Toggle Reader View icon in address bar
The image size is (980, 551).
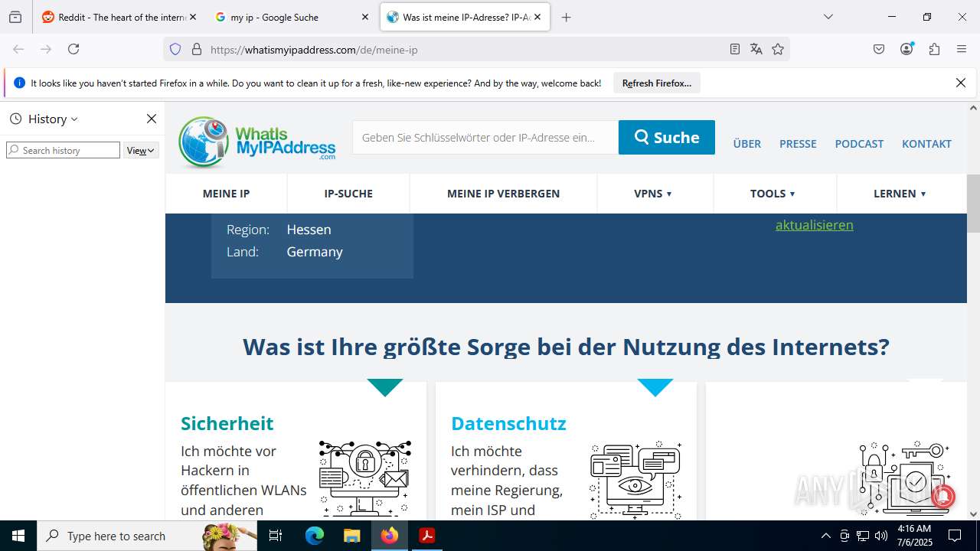(735, 49)
